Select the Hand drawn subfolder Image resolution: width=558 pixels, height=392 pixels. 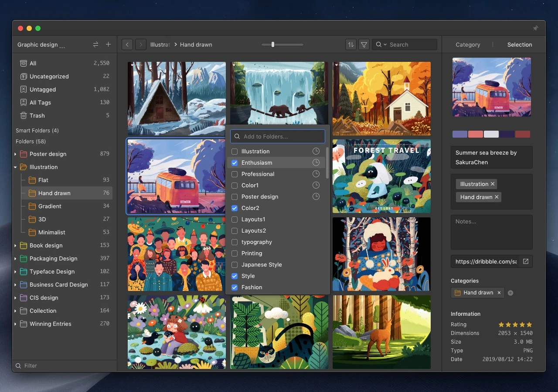[67, 193]
